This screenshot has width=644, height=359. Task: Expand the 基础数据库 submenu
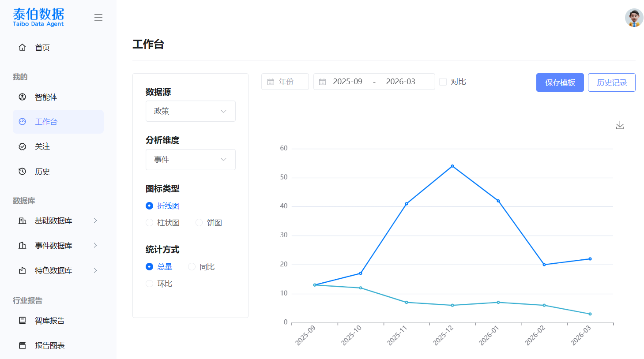58,221
